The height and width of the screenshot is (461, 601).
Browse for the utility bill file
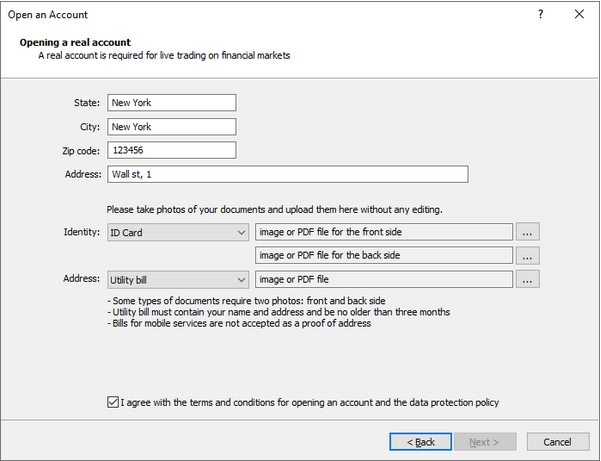point(530,280)
